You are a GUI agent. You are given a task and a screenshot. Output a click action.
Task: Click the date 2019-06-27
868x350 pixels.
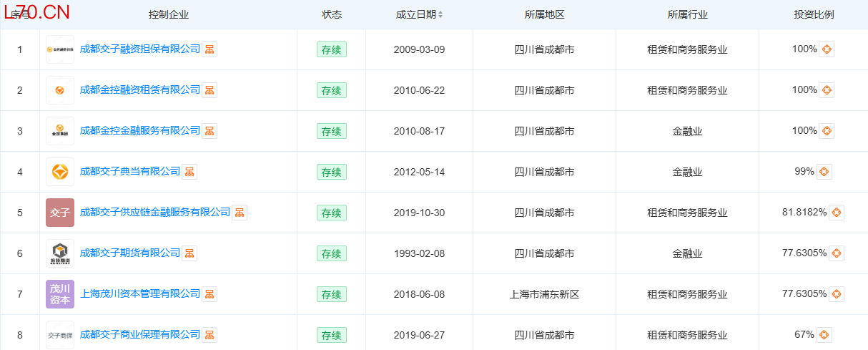click(419, 335)
